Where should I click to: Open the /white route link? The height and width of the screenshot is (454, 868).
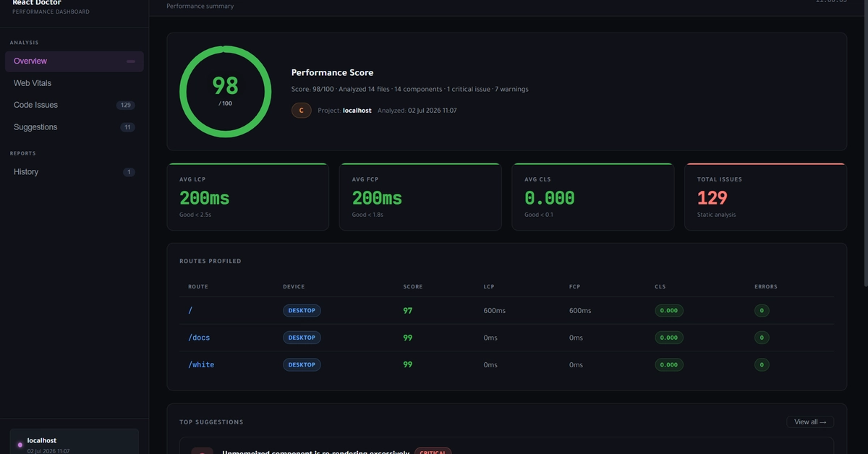[201, 365]
